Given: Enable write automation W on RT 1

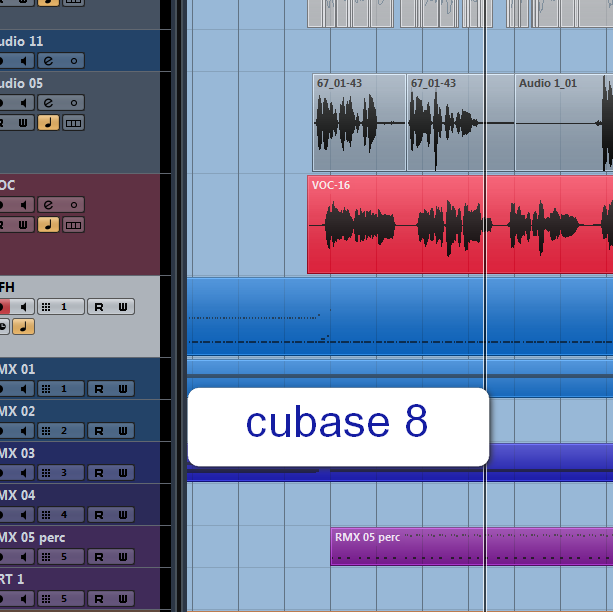Looking at the screenshot, I should 123,599.
